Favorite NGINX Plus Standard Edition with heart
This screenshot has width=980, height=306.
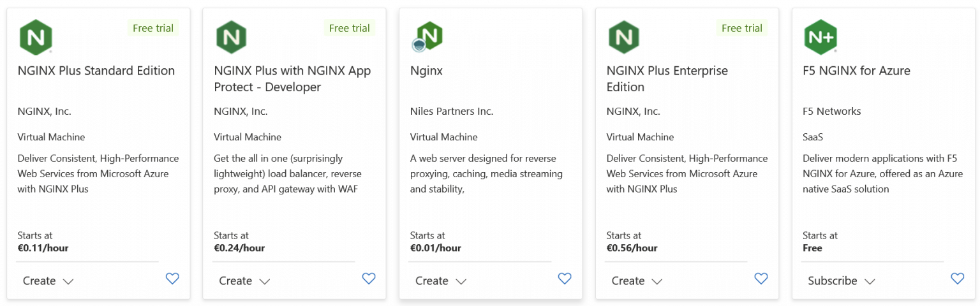click(x=172, y=279)
